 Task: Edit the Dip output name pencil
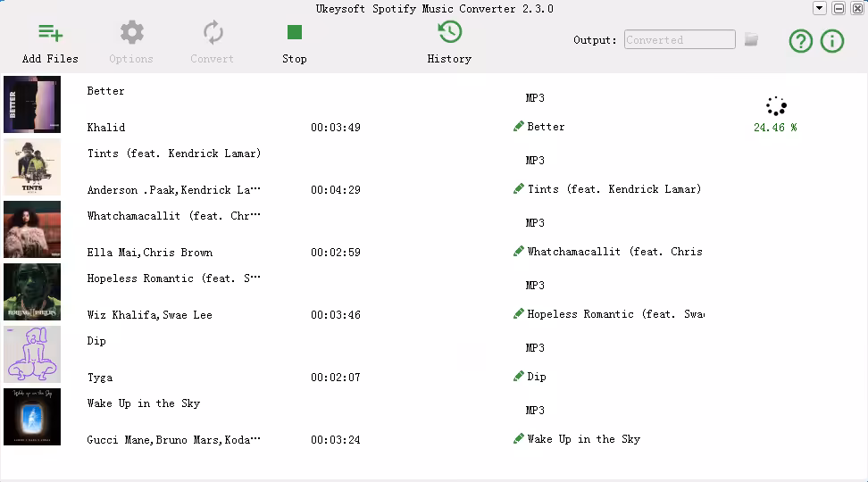pyautogui.click(x=519, y=377)
